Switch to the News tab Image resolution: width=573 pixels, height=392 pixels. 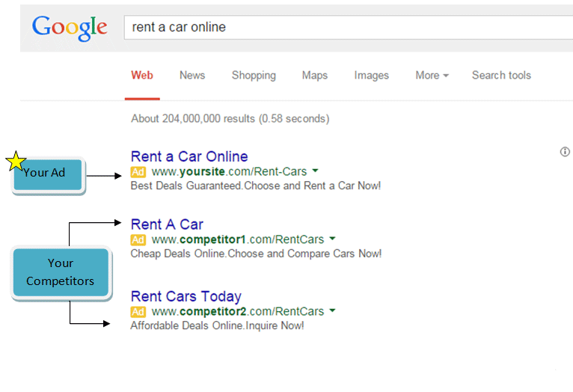pos(192,76)
